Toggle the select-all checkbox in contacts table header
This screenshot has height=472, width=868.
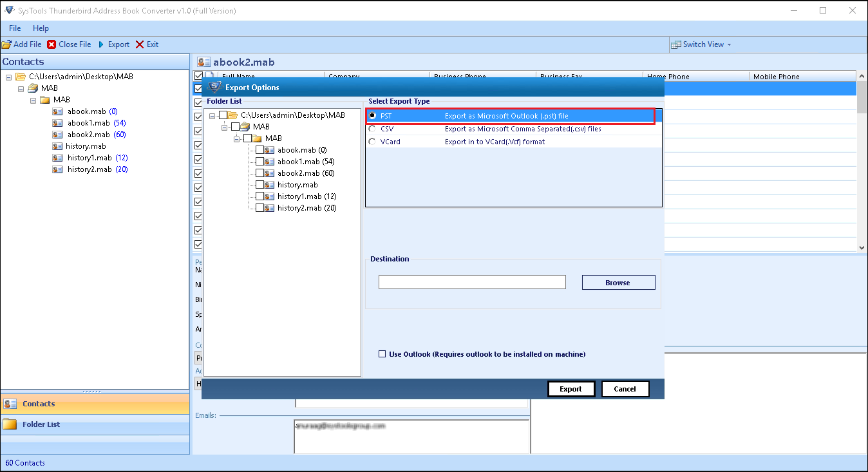click(198, 76)
